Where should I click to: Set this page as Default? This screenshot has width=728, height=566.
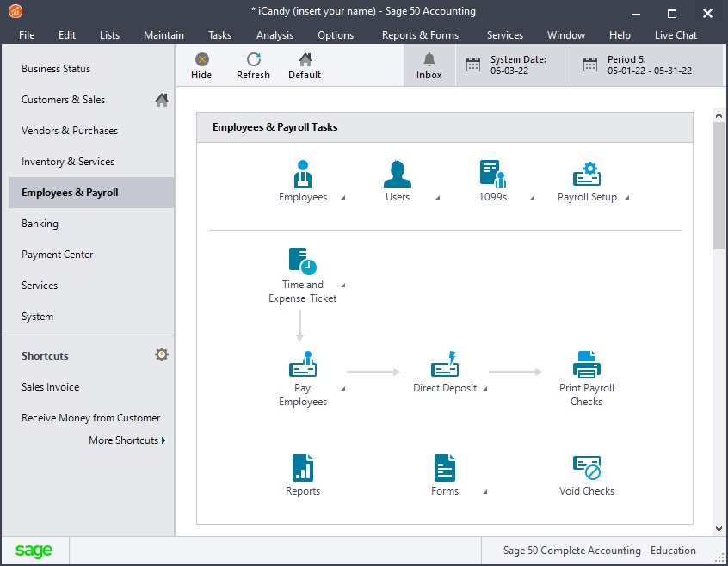coord(305,66)
